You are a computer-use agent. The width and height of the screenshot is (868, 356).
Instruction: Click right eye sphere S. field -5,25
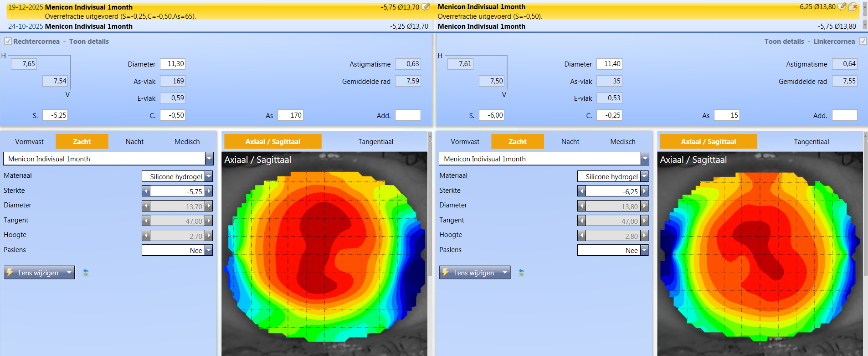[x=55, y=115]
